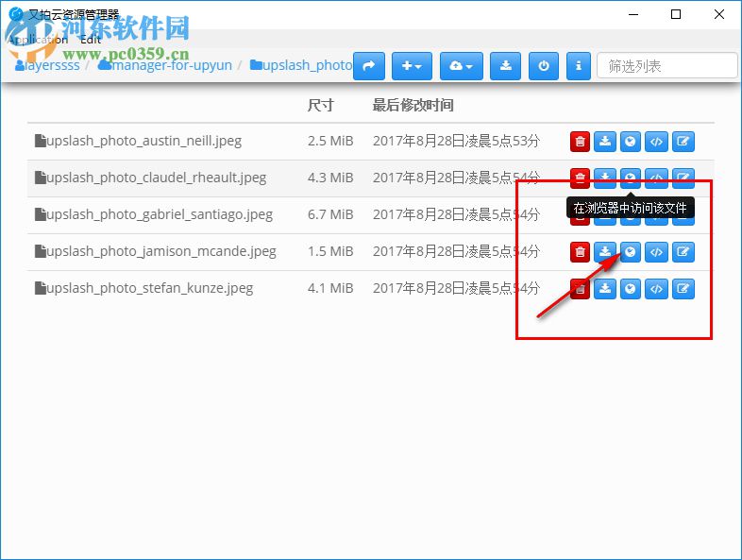Download upslash_photo_austin_neill.jpeg via row icon
The height and width of the screenshot is (560, 742).
tap(605, 141)
